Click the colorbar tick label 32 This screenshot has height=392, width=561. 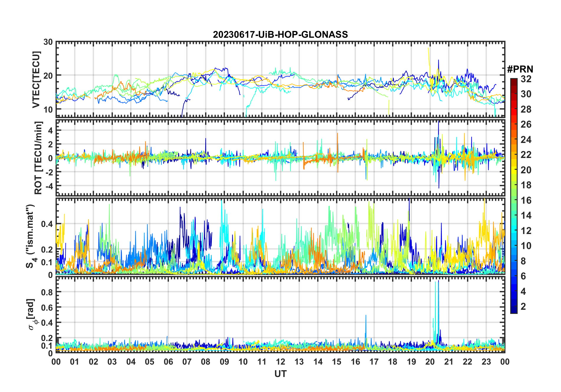point(526,79)
